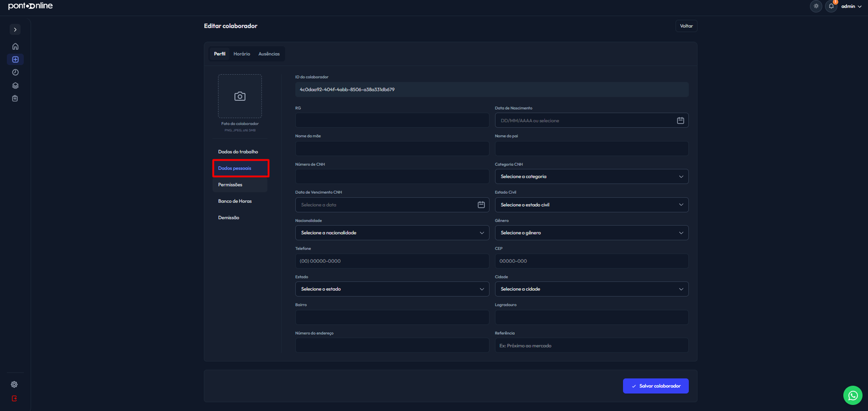This screenshot has width=868, height=411.
Task: Select the Dados pessoais section
Action: (240, 168)
